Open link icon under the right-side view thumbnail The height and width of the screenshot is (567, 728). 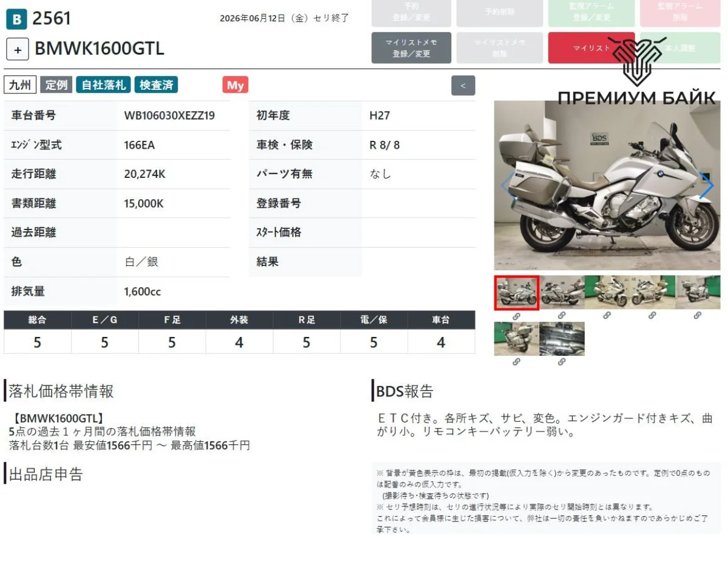562,316
